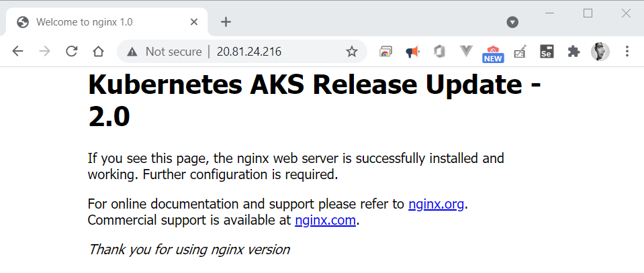Expand the tab search dropdown arrow
Screen dimensions: 644x273
pyautogui.click(x=512, y=22)
